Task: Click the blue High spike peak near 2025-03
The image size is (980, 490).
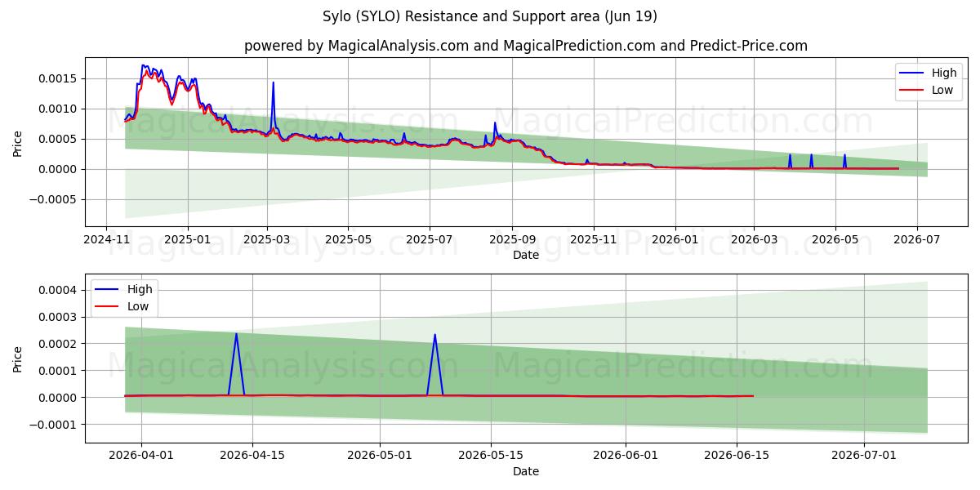Action: click(x=273, y=82)
